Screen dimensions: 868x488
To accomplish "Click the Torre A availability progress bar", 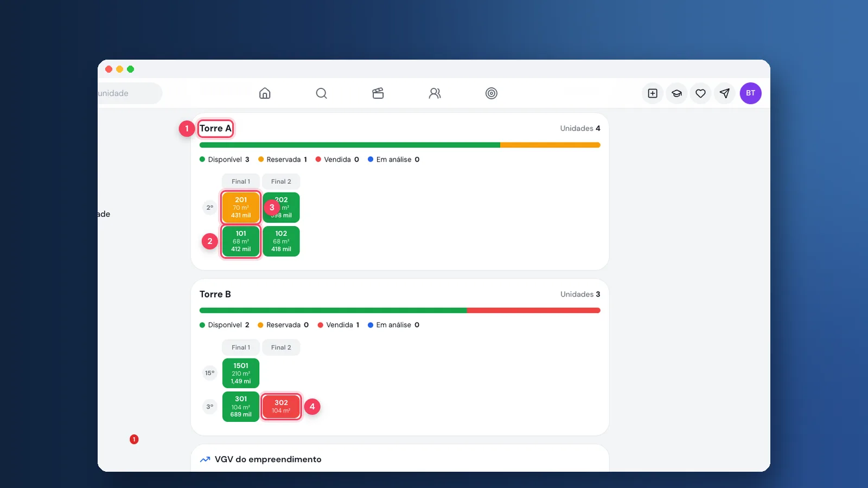I will click(400, 145).
